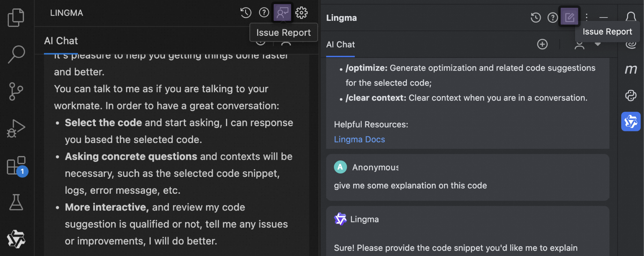Click the Anonymous user avatar
Image resolution: width=644 pixels, height=256 pixels.
click(x=340, y=167)
